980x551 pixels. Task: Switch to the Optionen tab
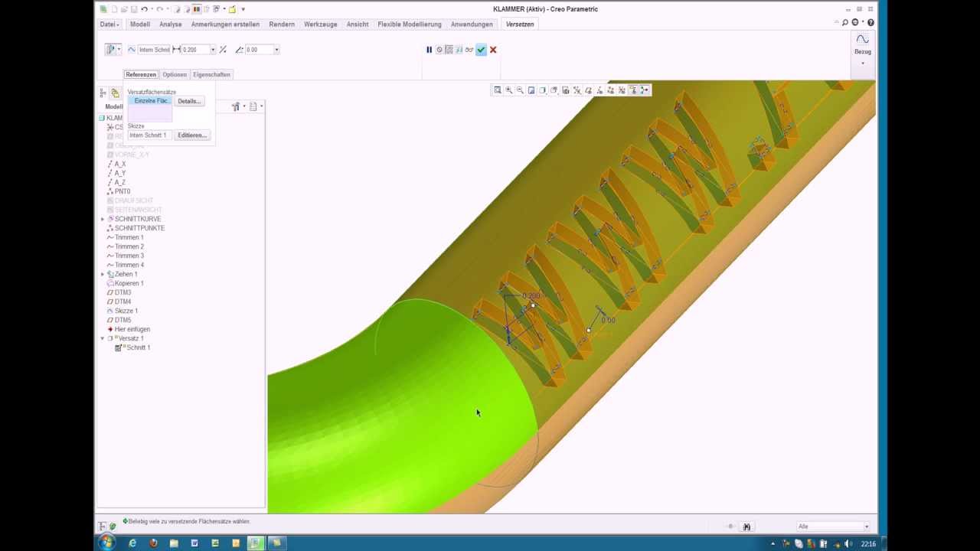tap(175, 74)
